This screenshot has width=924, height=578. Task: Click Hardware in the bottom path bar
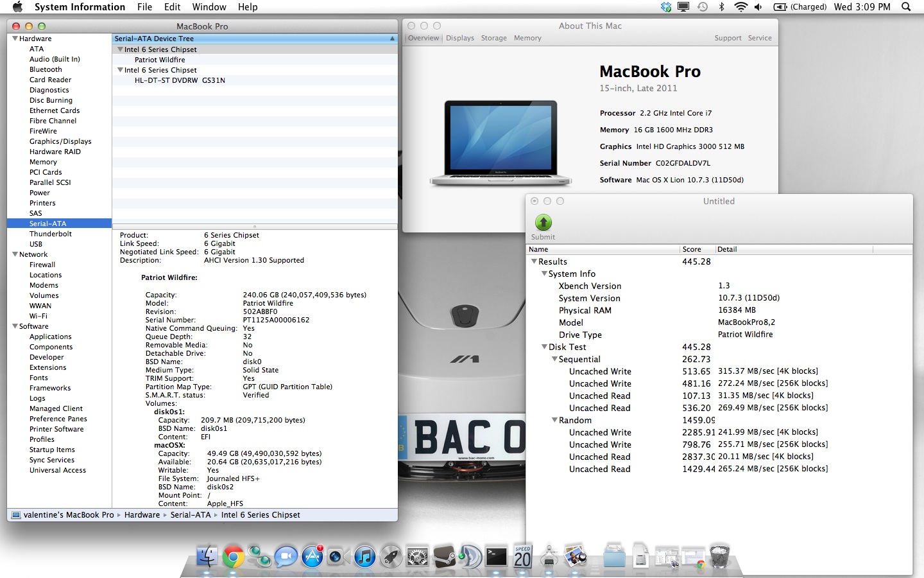[x=142, y=515]
